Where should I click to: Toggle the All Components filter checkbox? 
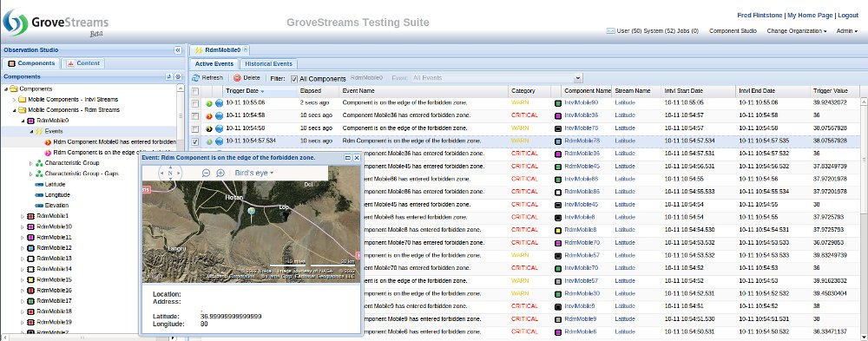click(294, 79)
